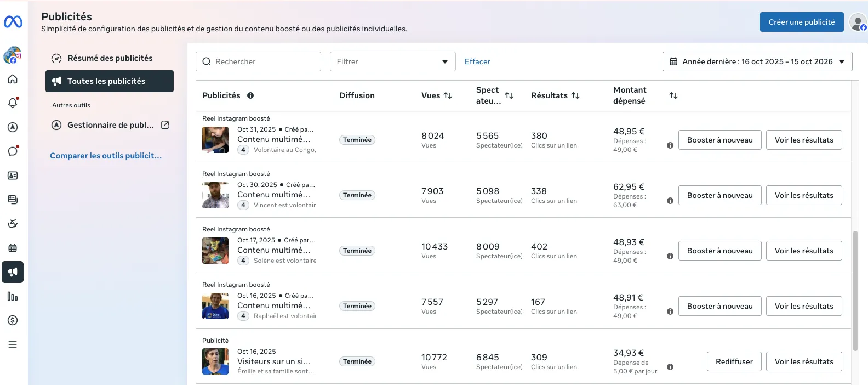Click Visiteurs sur un site ad title

click(274, 361)
